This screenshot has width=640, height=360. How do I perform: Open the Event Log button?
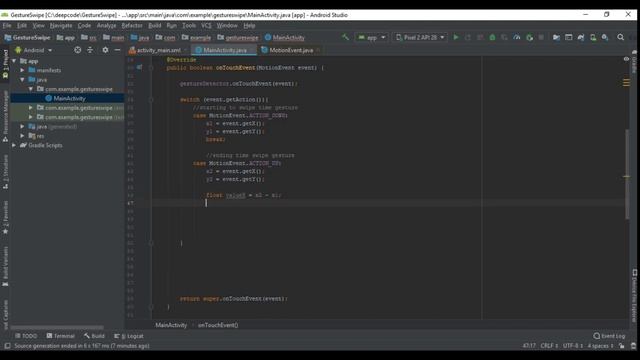(x=609, y=336)
